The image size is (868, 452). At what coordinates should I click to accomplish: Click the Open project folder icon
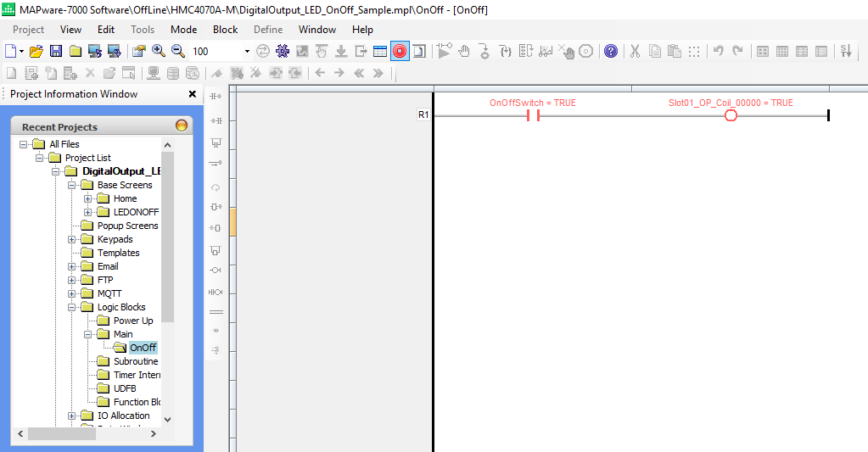pyautogui.click(x=36, y=52)
